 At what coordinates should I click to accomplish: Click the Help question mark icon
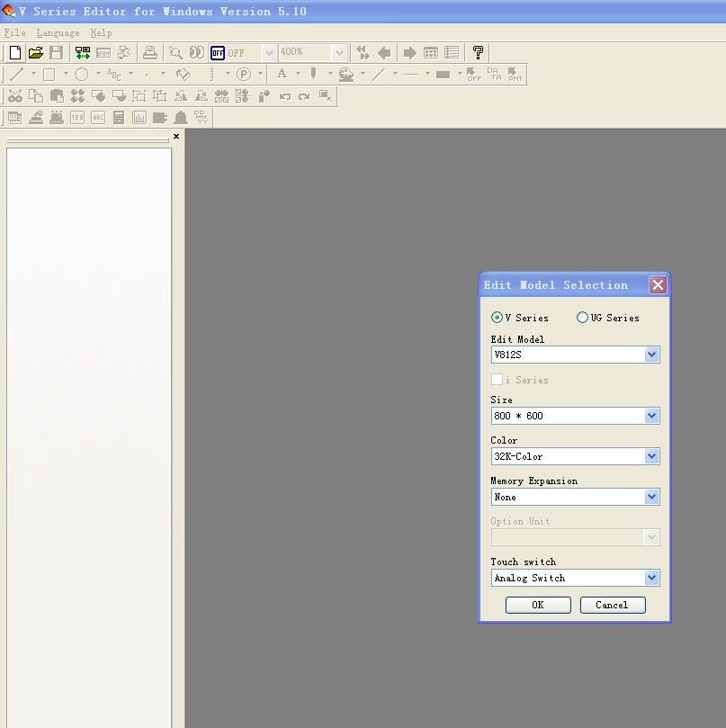click(478, 53)
